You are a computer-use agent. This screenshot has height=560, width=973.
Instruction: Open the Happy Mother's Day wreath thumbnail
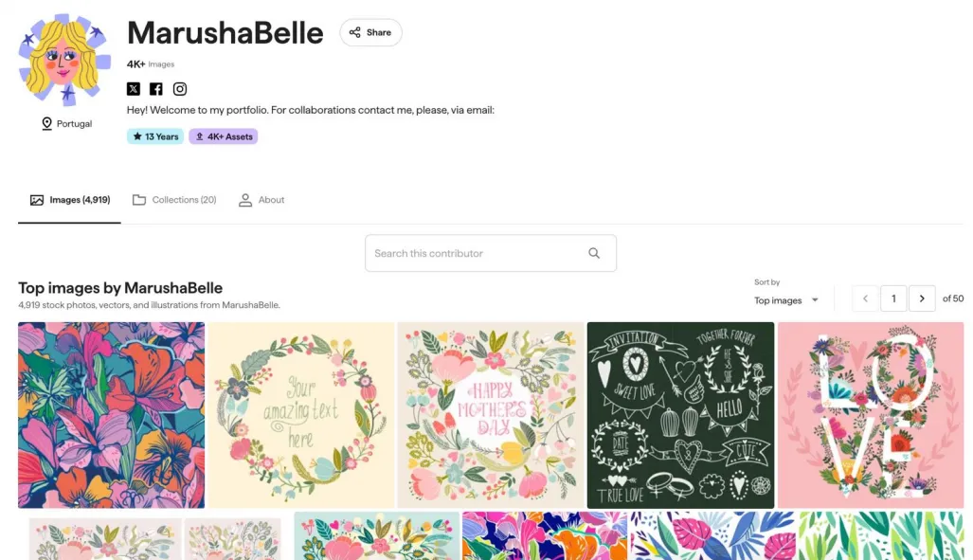pos(491,415)
